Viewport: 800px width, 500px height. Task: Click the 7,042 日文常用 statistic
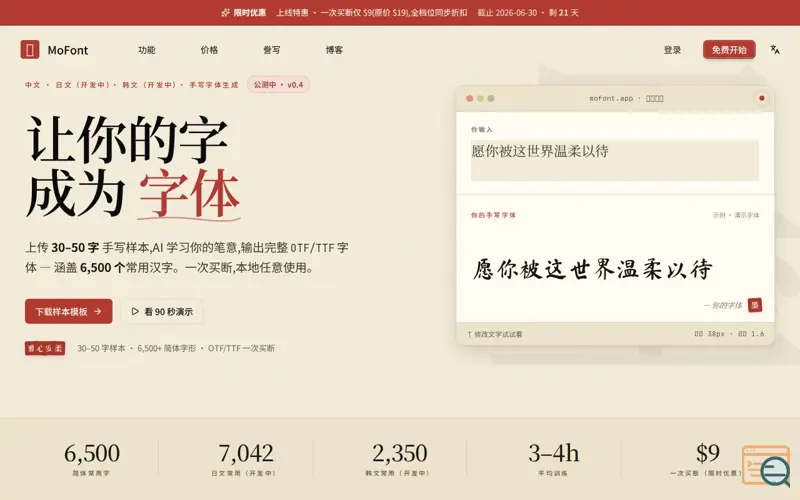[245, 459]
